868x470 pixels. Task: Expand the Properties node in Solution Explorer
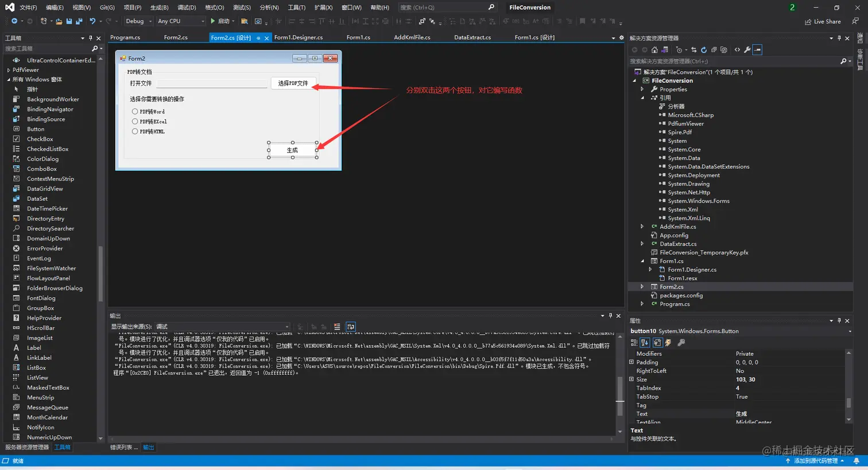[642, 89]
